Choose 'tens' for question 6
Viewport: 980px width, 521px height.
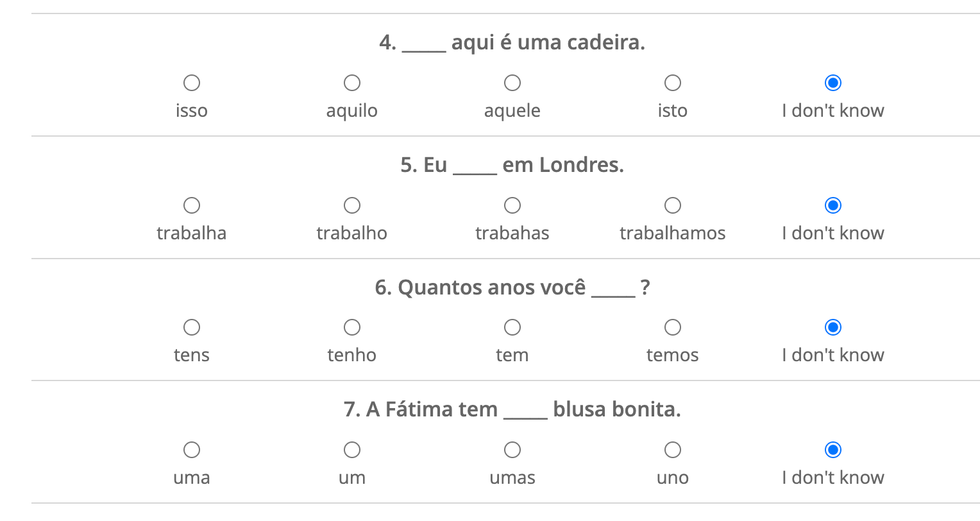pyautogui.click(x=192, y=327)
